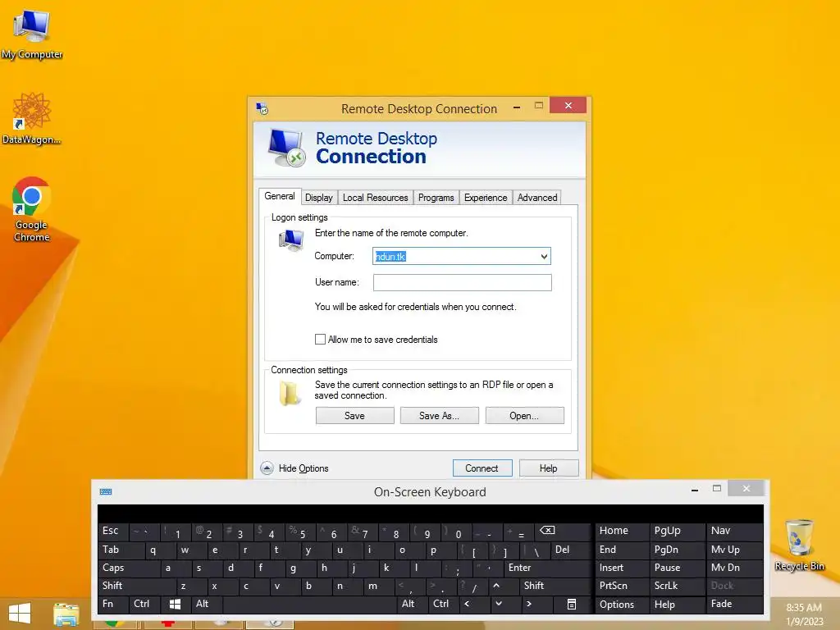Toggle left Shift key on On-Screen Keyboard
Image resolution: width=840 pixels, height=630 pixels.
136,586
